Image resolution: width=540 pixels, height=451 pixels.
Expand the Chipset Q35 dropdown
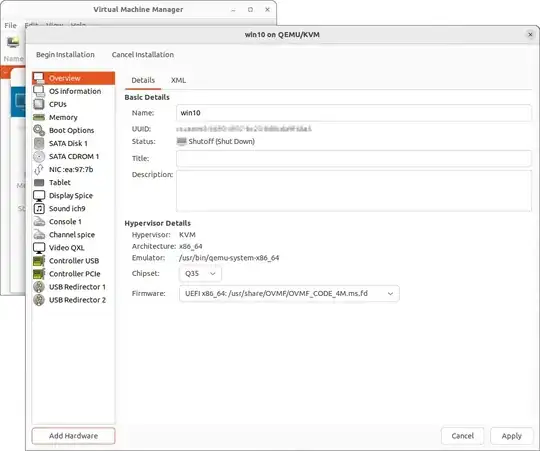(200, 274)
